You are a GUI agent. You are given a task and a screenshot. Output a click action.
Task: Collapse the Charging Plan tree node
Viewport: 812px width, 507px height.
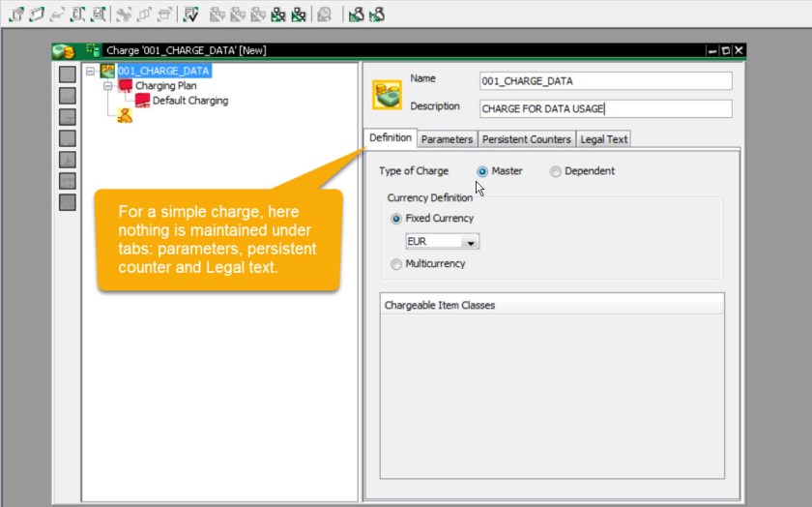(x=107, y=85)
